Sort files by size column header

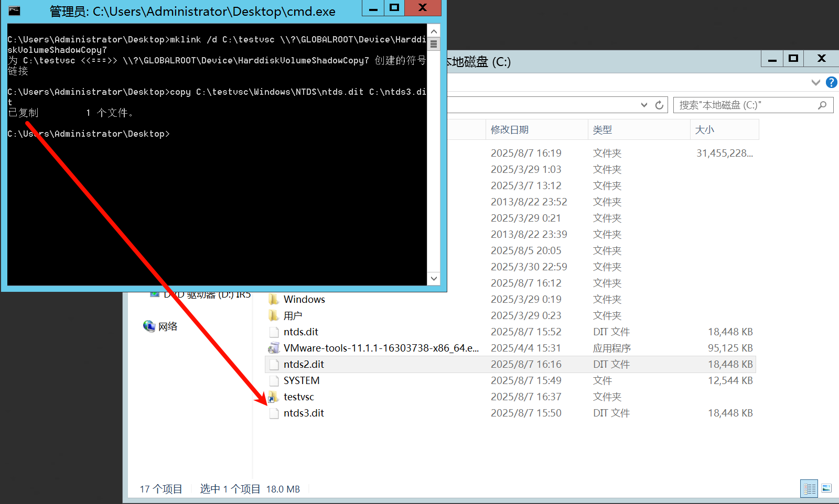click(x=724, y=129)
